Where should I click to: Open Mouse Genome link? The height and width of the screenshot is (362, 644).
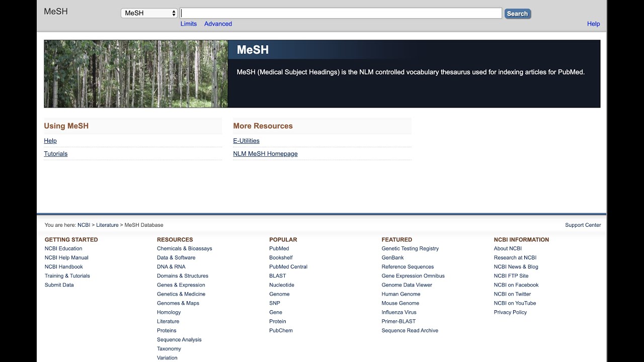pos(400,303)
